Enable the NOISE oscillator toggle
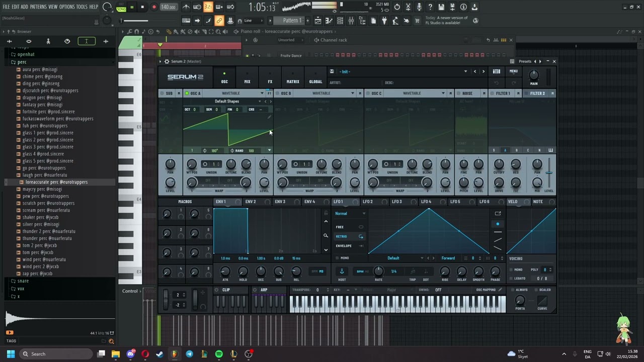The width and height of the screenshot is (644, 362). tap(459, 93)
